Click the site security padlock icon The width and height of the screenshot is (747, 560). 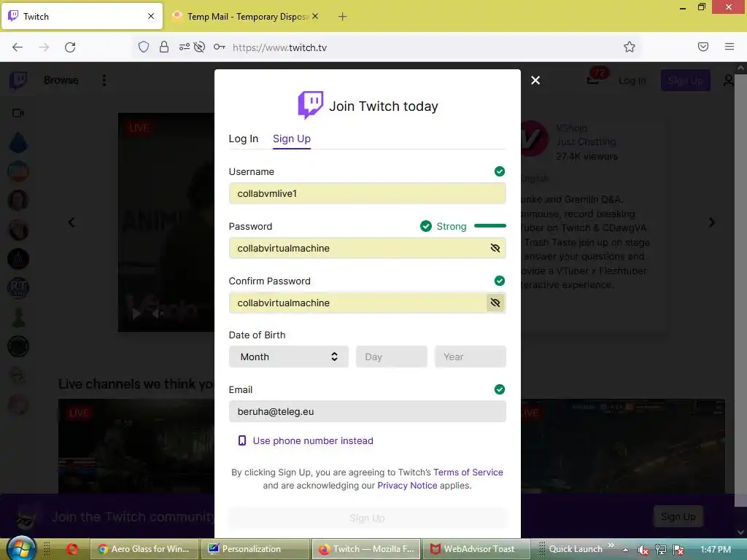tap(164, 47)
